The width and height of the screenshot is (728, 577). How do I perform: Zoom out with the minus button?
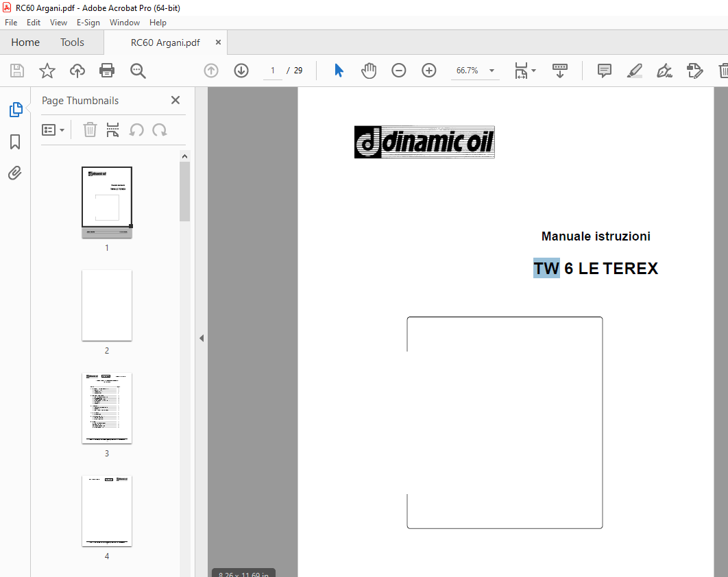click(398, 71)
